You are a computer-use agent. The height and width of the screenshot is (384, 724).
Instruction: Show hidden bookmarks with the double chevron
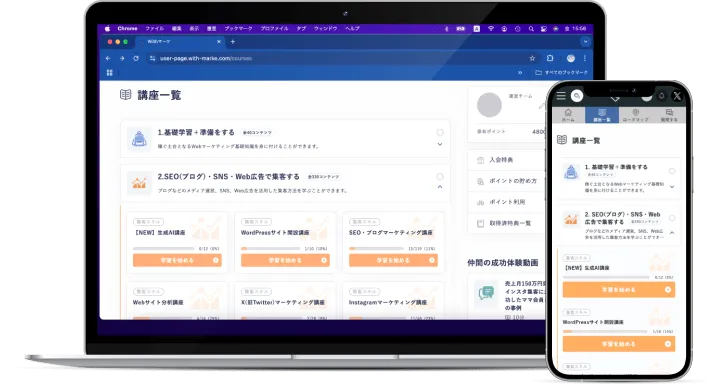click(520, 72)
